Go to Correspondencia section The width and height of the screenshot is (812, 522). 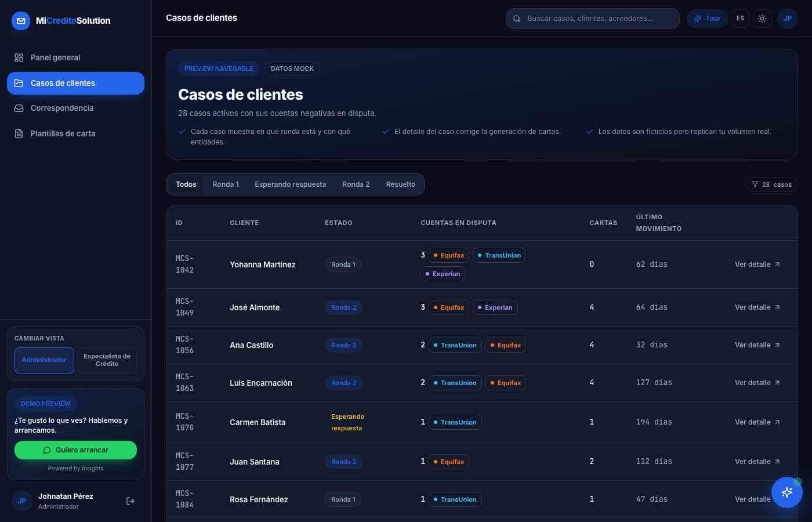point(75,108)
